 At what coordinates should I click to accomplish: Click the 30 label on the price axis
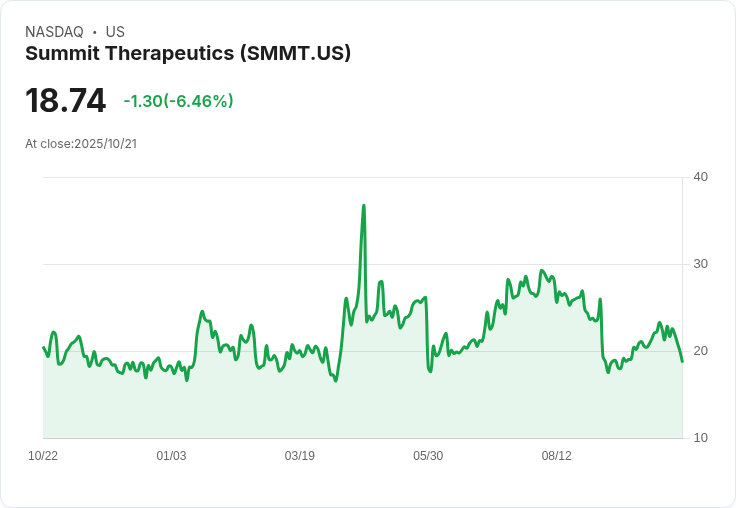click(x=701, y=264)
